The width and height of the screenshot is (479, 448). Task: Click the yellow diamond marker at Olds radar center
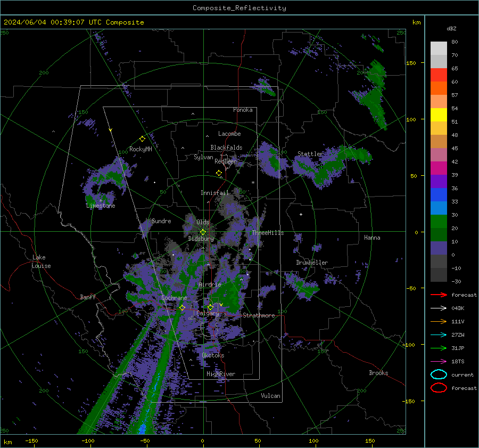[x=203, y=232]
